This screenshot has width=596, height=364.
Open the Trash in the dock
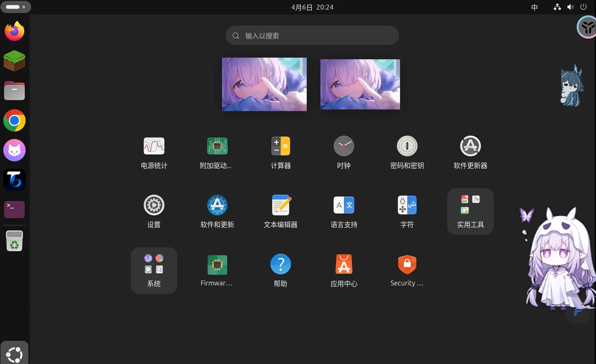click(14, 241)
